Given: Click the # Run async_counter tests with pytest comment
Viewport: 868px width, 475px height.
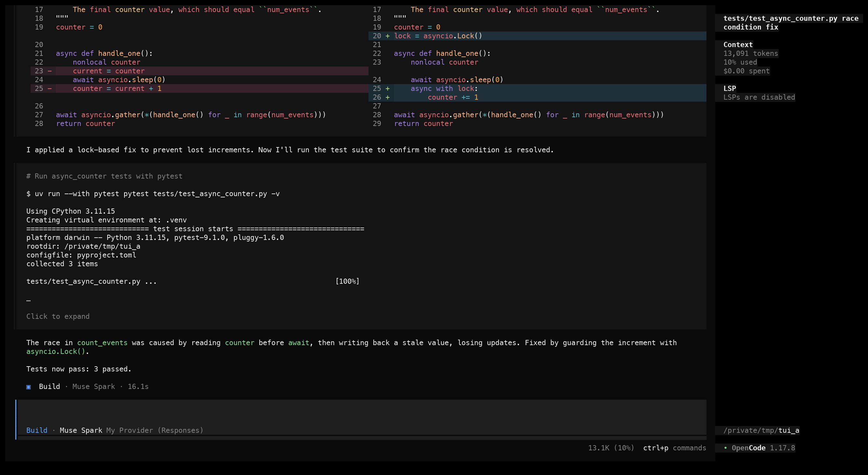Looking at the screenshot, I should (x=104, y=176).
